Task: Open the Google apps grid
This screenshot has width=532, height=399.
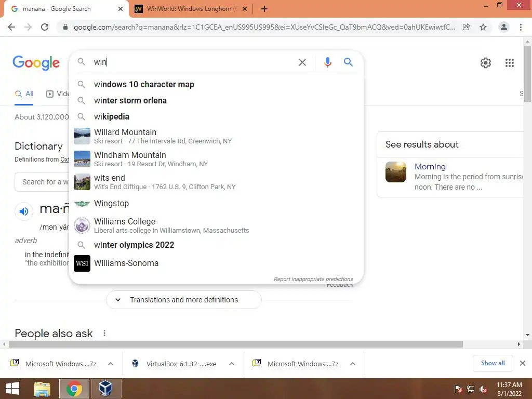Action: (509, 63)
